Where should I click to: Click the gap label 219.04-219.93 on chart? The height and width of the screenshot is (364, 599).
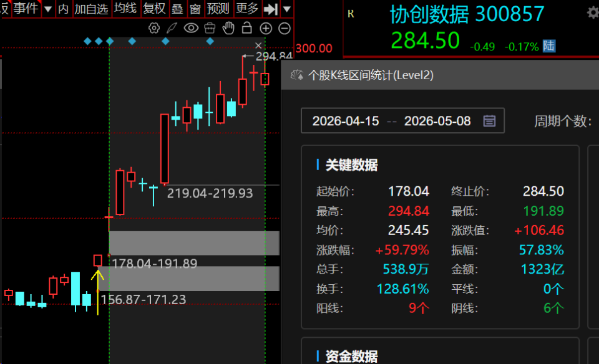pos(210,193)
